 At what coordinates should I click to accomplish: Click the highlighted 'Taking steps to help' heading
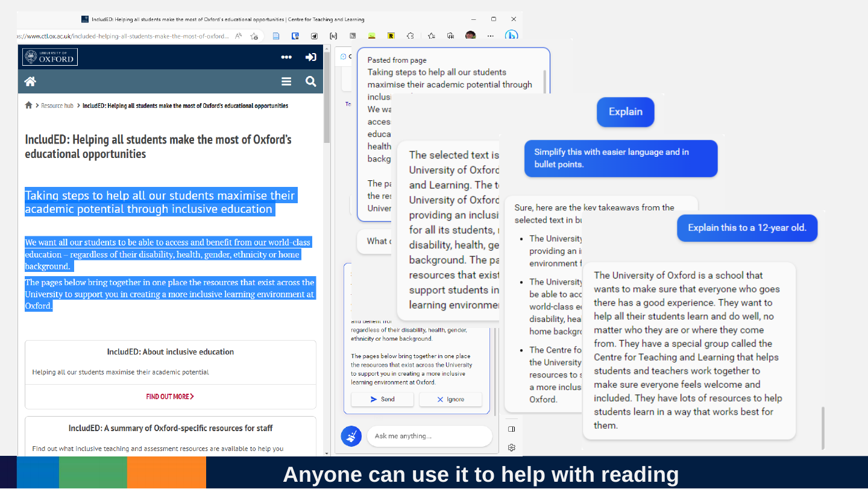(160, 202)
